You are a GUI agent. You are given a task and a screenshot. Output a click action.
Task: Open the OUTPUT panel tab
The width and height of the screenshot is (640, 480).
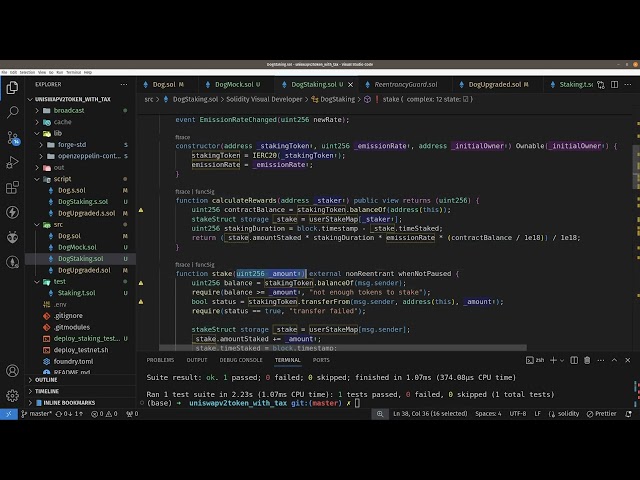pyautogui.click(x=197, y=360)
